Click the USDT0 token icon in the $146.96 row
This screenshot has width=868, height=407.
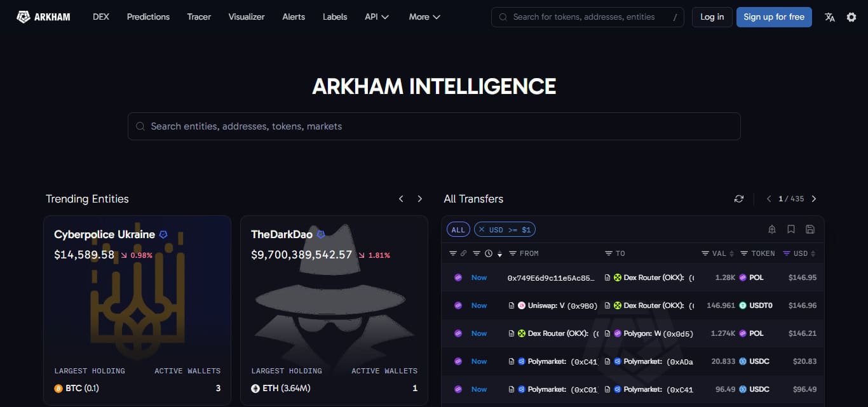tap(743, 305)
